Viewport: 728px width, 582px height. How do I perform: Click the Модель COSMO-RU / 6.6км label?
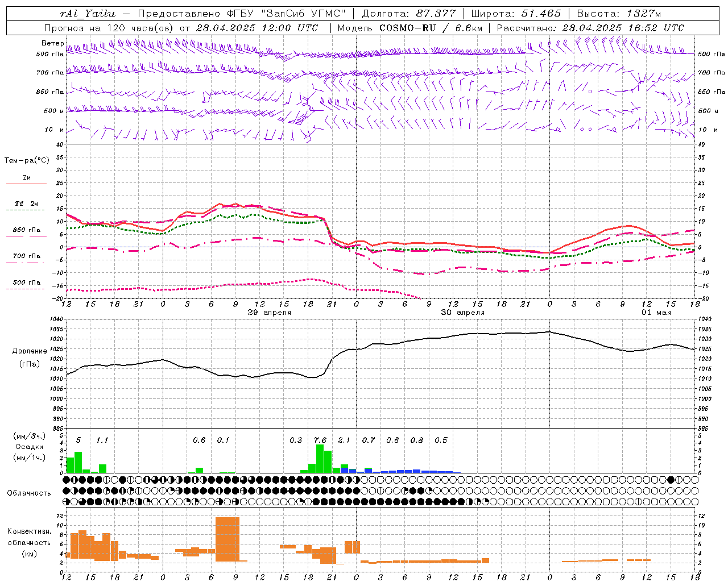click(410, 28)
